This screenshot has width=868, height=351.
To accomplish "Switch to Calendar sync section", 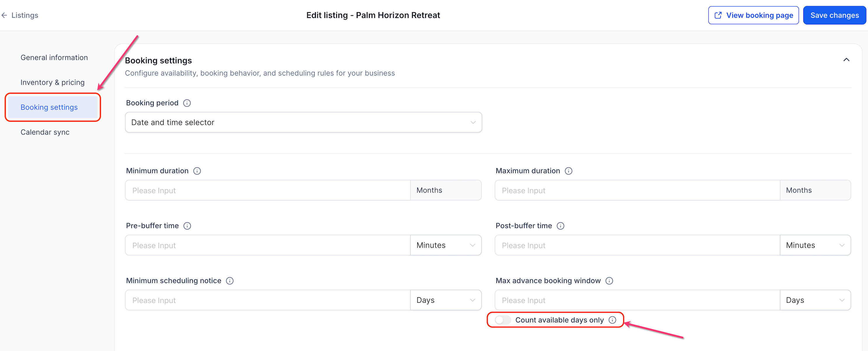I will (45, 132).
